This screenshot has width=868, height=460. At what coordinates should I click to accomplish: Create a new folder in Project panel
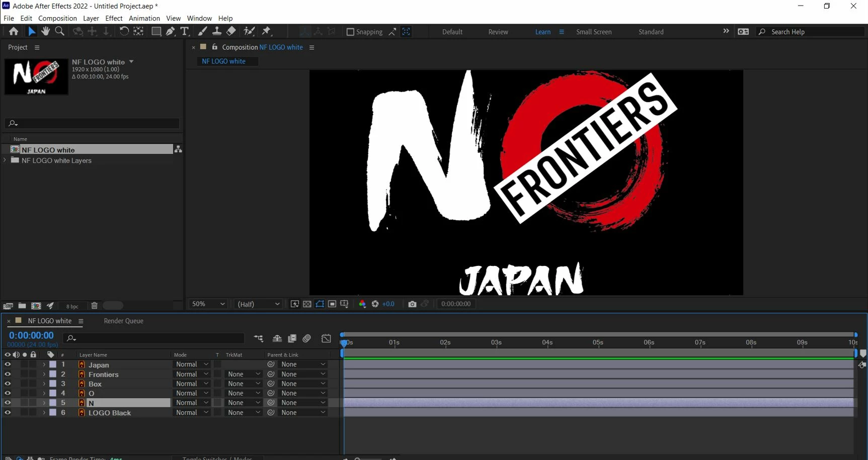point(22,306)
